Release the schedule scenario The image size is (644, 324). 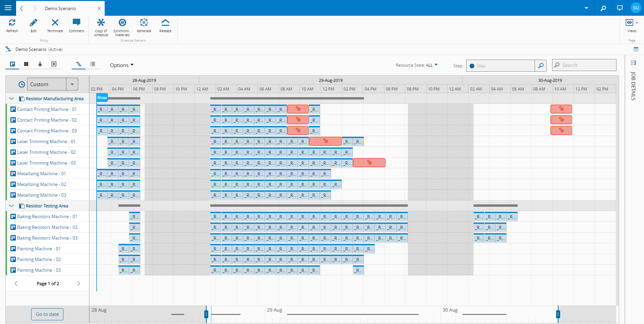(165, 23)
